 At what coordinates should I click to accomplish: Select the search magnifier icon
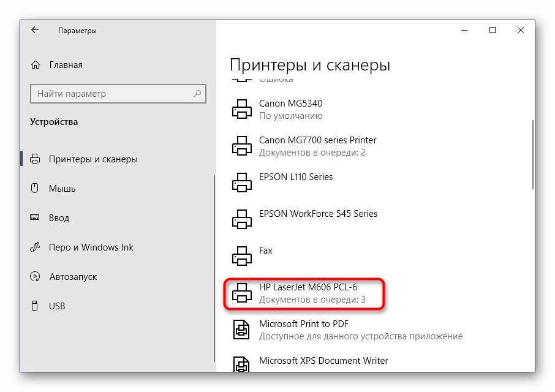(x=197, y=93)
